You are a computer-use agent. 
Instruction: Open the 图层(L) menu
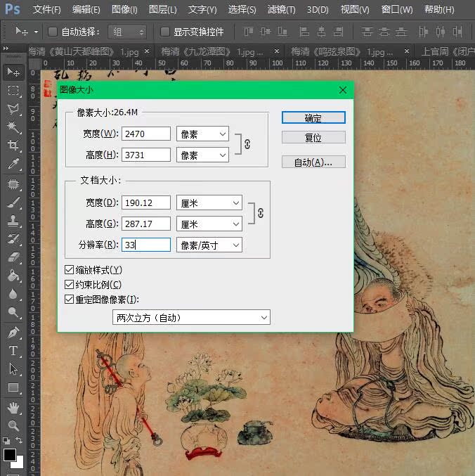point(162,10)
